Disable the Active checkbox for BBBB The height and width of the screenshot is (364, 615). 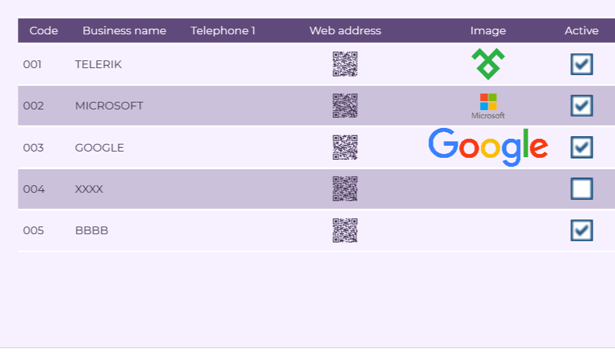581,230
